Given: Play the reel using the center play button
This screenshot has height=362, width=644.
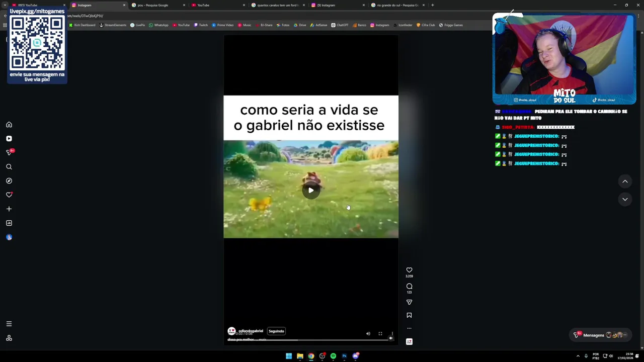Looking at the screenshot, I should (311, 190).
